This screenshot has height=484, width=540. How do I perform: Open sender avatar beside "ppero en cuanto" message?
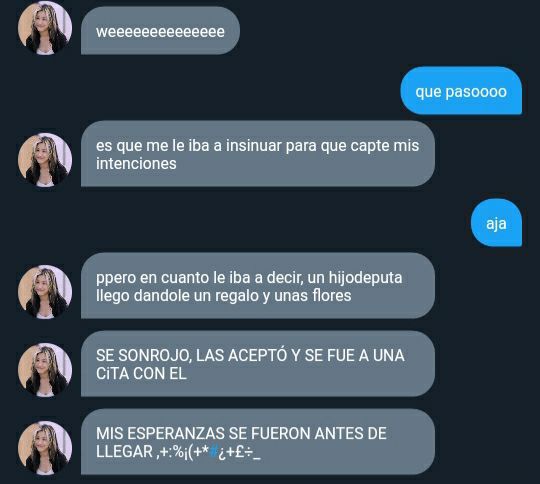tap(45, 292)
